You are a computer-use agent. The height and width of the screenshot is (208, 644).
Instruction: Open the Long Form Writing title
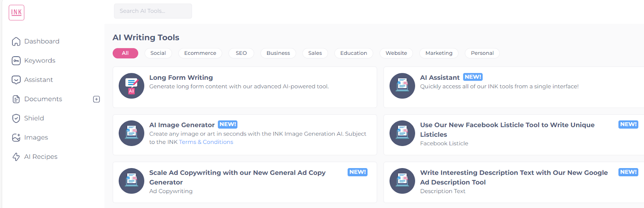181,77
